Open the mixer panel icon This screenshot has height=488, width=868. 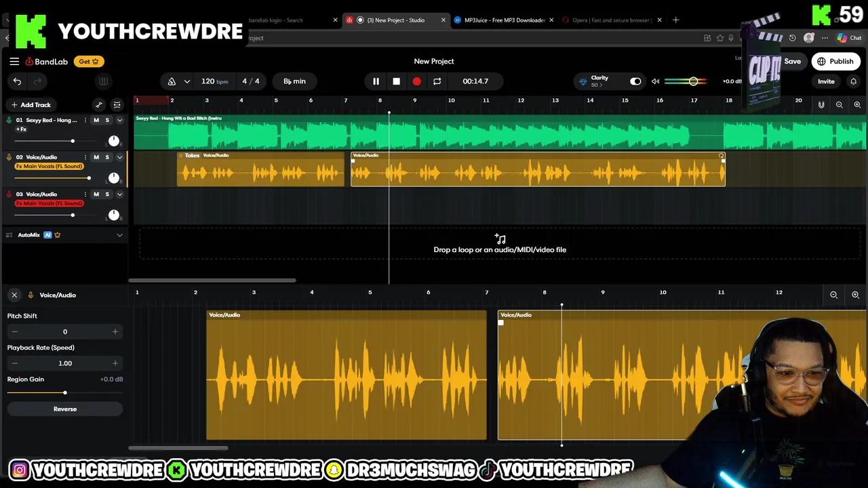tap(117, 104)
